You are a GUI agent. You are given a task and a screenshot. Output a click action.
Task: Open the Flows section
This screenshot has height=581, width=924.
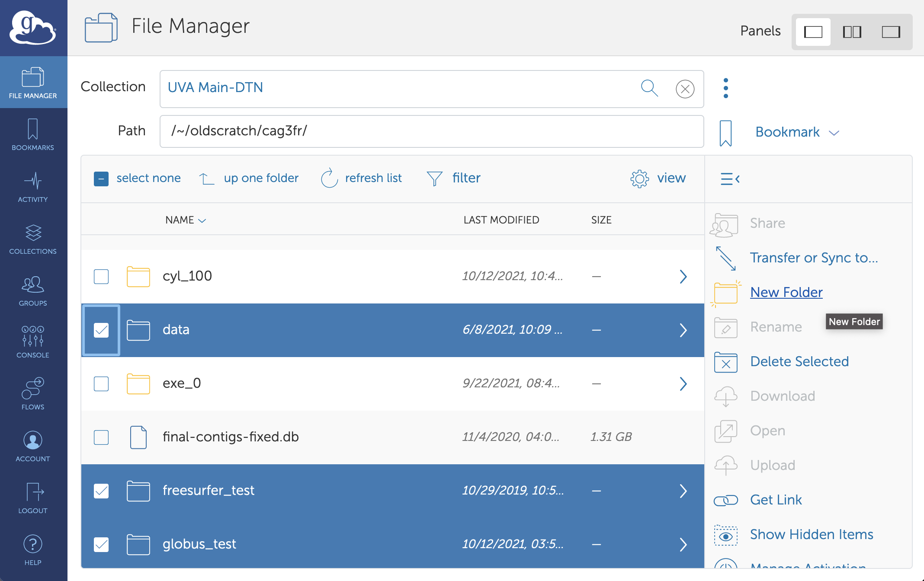33,394
